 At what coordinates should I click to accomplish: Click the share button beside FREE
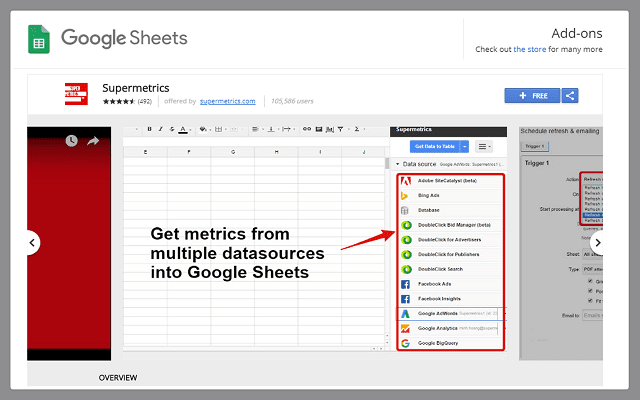pos(570,96)
